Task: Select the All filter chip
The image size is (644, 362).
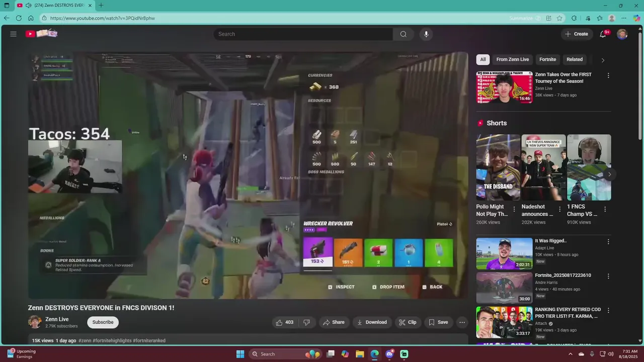Action: click(483, 59)
